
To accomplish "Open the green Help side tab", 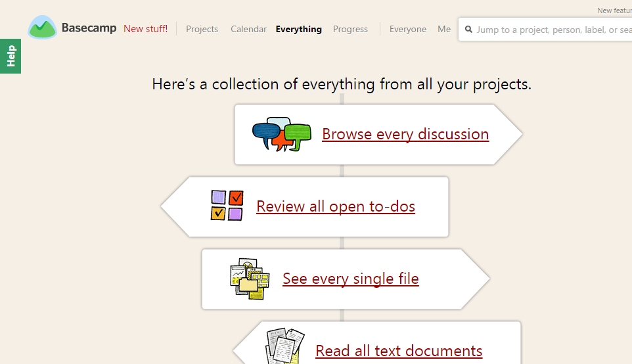I will 11,56.
